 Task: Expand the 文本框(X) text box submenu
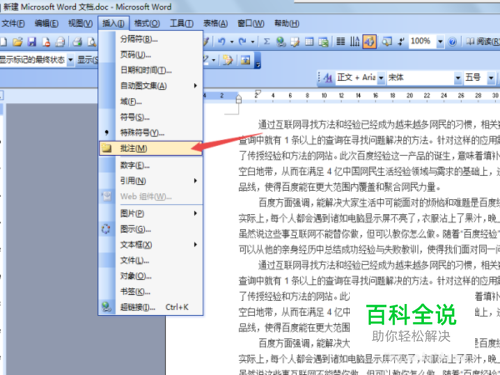[151, 245]
